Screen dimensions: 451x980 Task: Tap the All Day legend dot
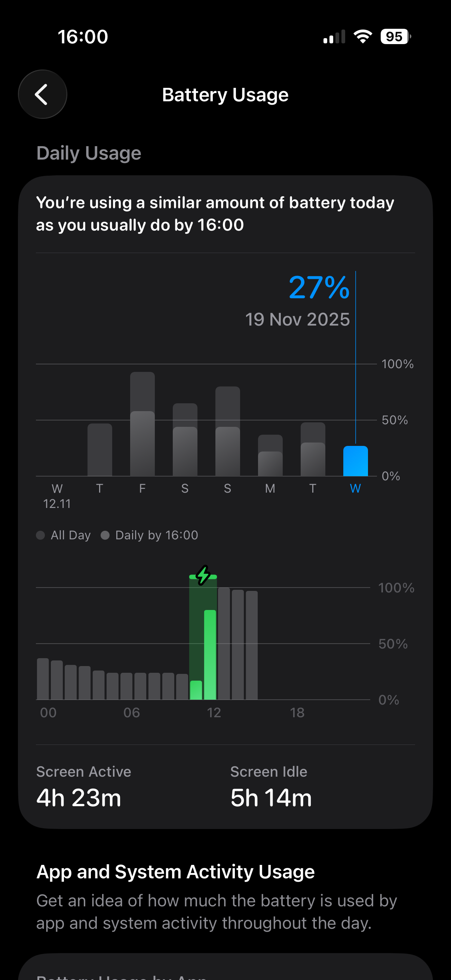click(40, 535)
